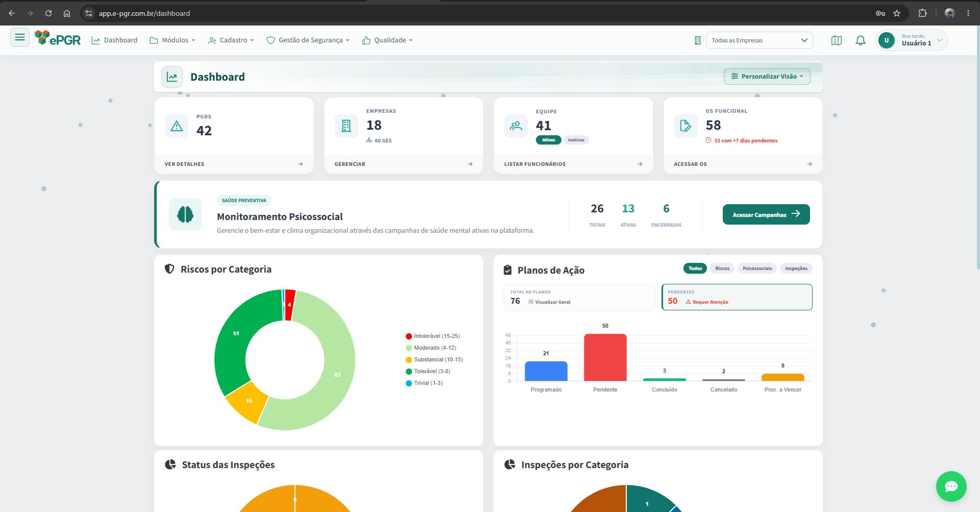Viewport: 980px width, 512px height.
Task: Open the Personalizar Visão dropdown
Action: click(x=767, y=77)
